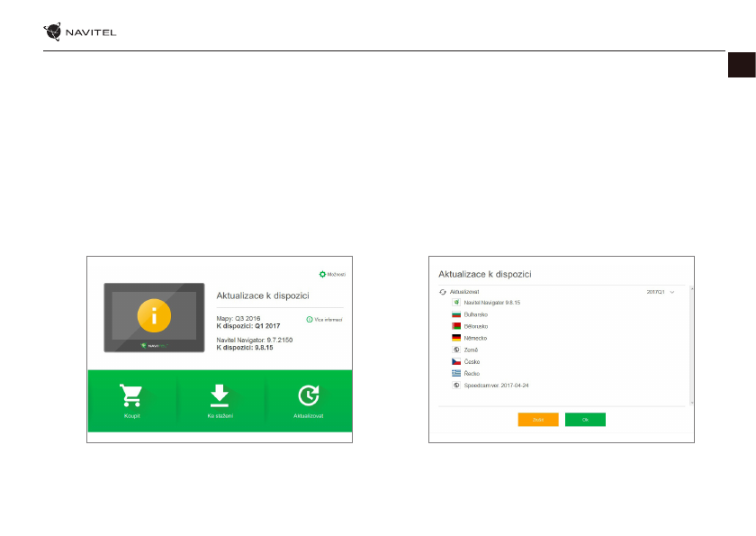The width and height of the screenshot is (756, 536).
Task: Click the update list vertical scrollbar
Action: [x=690, y=342]
